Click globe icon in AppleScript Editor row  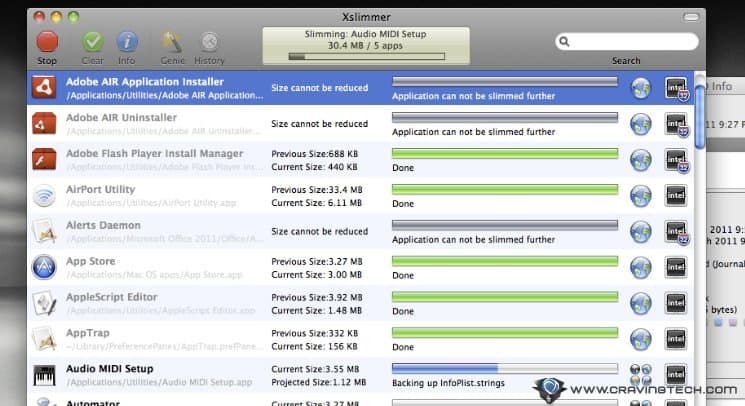pyautogui.click(x=640, y=304)
